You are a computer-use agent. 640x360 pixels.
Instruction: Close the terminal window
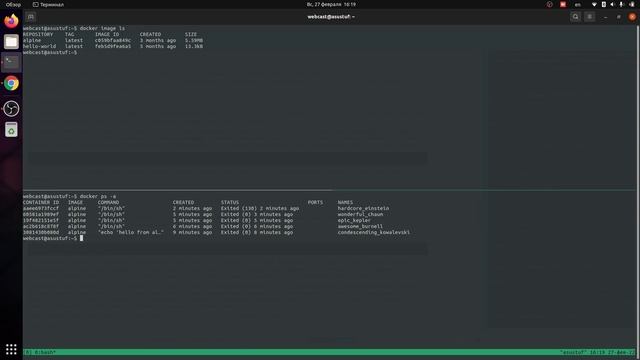point(632,17)
